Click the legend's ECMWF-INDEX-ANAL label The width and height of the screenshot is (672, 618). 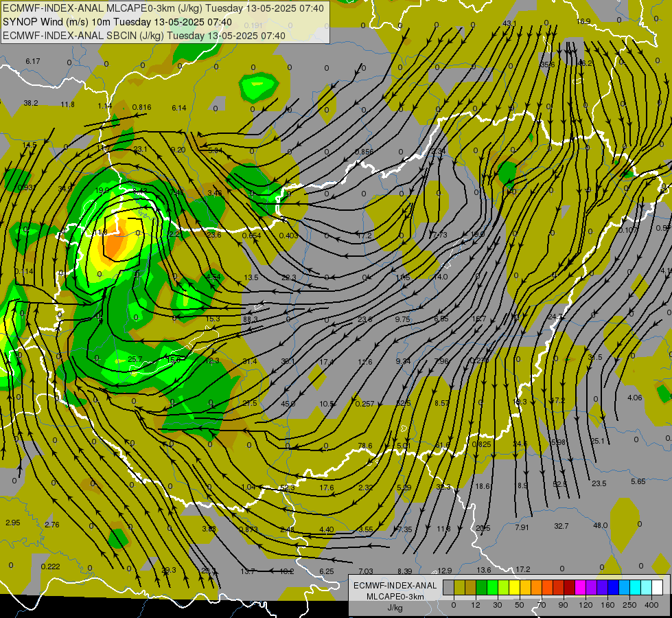tap(395, 586)
